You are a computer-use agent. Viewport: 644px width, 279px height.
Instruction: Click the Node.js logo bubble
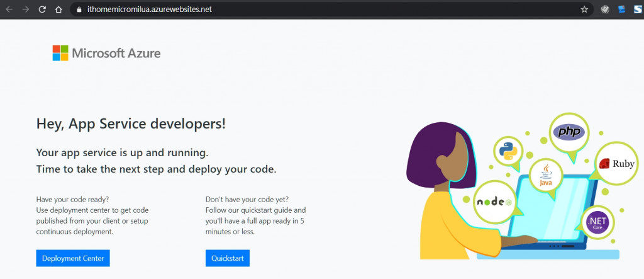click(494, 202)
